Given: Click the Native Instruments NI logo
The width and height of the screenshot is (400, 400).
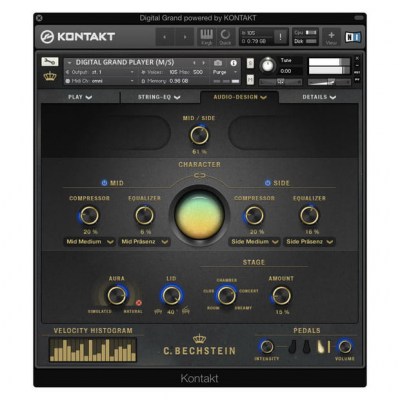Looking at the screenshot, I should [353, 37].
